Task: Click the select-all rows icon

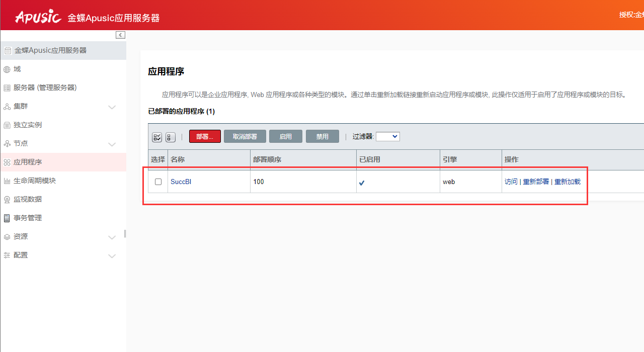Action: (156, 136)
